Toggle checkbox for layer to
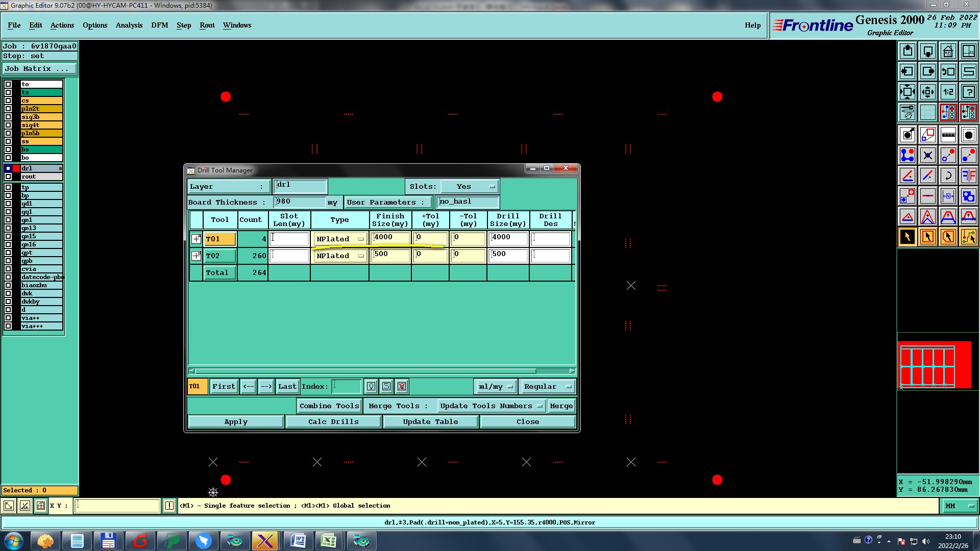980x551 pixels. 8,84
